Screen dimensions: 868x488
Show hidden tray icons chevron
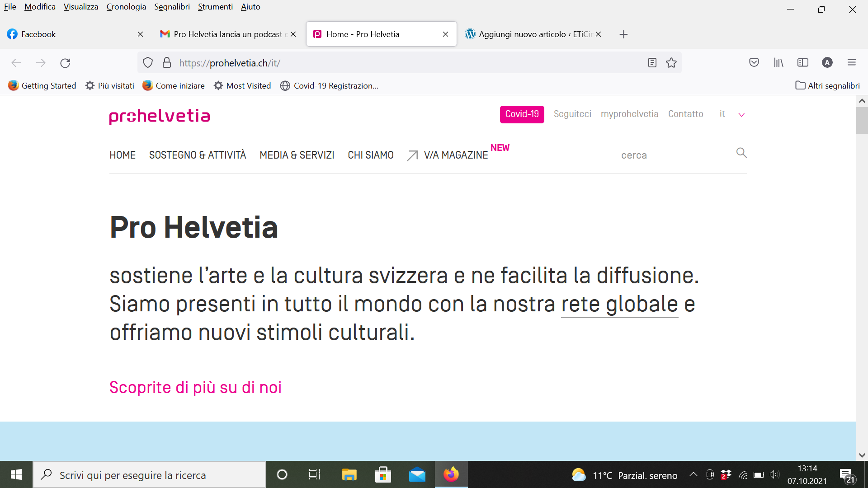693,474
